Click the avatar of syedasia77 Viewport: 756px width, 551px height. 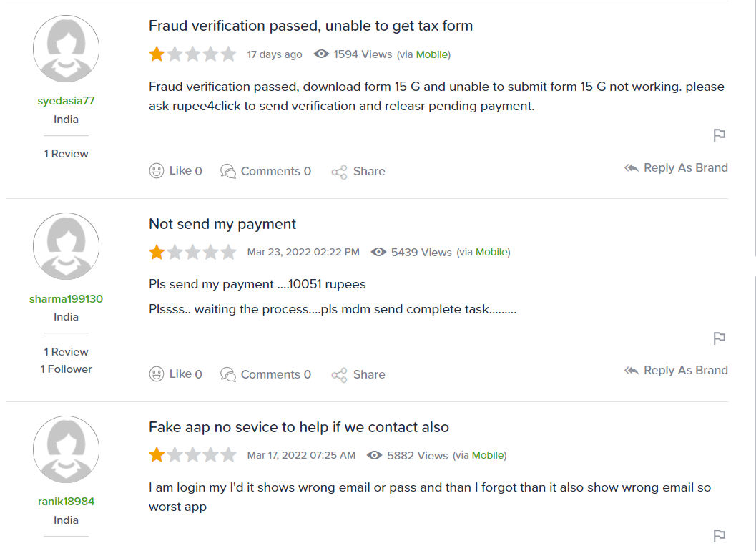click(66, 49)
